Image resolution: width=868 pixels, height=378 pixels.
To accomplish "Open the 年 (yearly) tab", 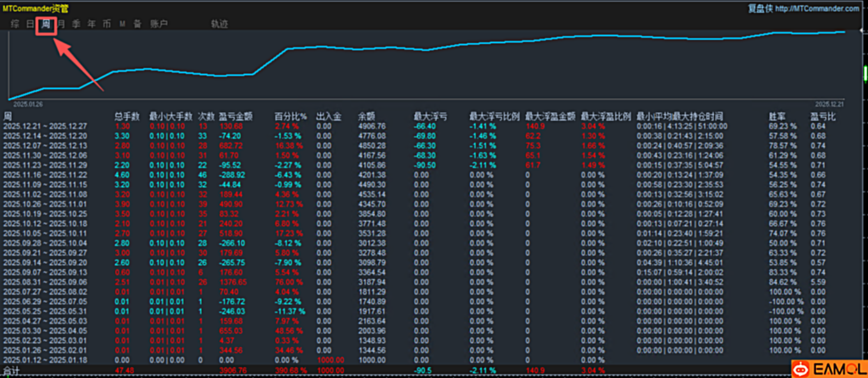I will (x=92, y=24).
